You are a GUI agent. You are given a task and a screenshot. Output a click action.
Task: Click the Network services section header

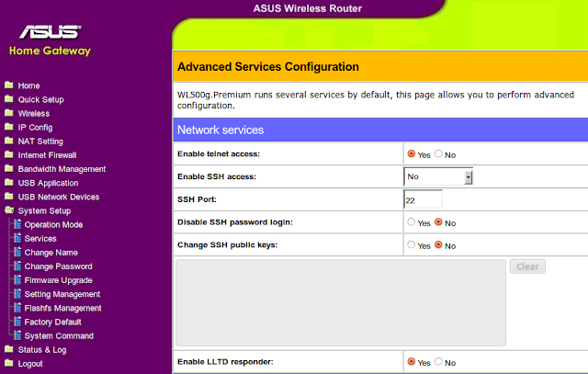click(x=380, y=130)
